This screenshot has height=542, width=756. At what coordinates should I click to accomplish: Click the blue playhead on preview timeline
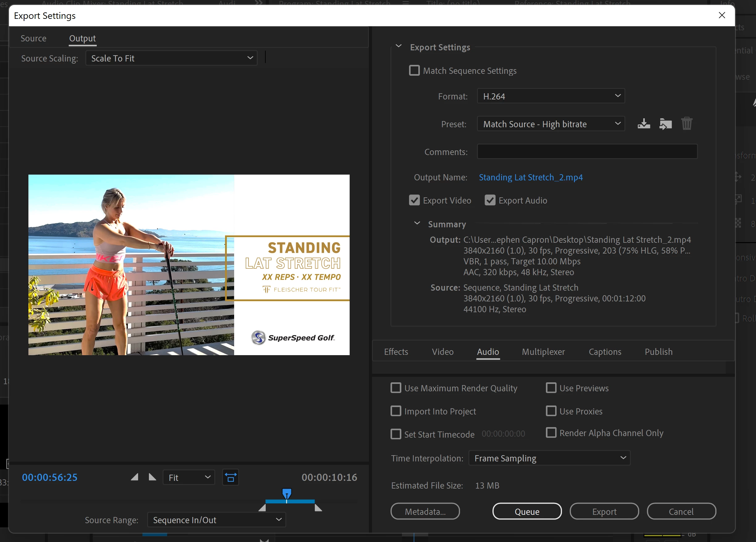(x=287, y=494)
